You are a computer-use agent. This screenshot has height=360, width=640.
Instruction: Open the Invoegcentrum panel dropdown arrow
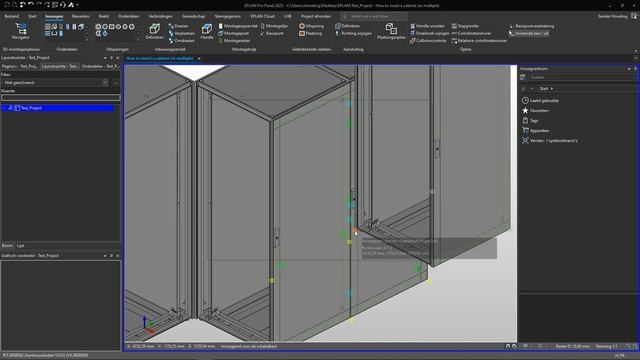pos(629,69)
